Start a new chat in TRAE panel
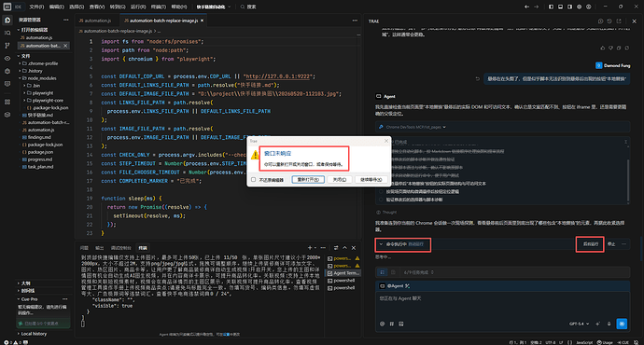This screenshot has width=644, height=345. tap(600, 21)
